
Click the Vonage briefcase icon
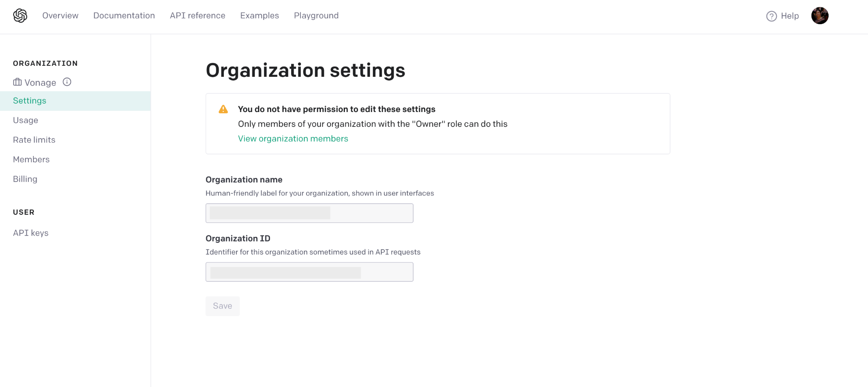(17, 82)
